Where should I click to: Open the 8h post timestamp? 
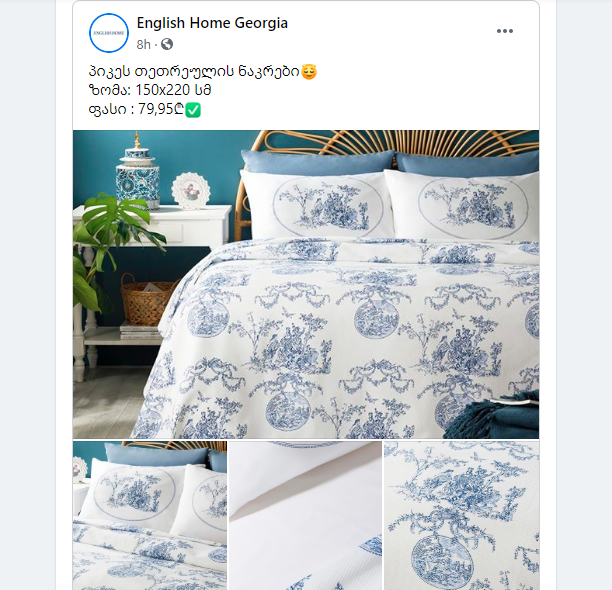click(x=143, y=44)
